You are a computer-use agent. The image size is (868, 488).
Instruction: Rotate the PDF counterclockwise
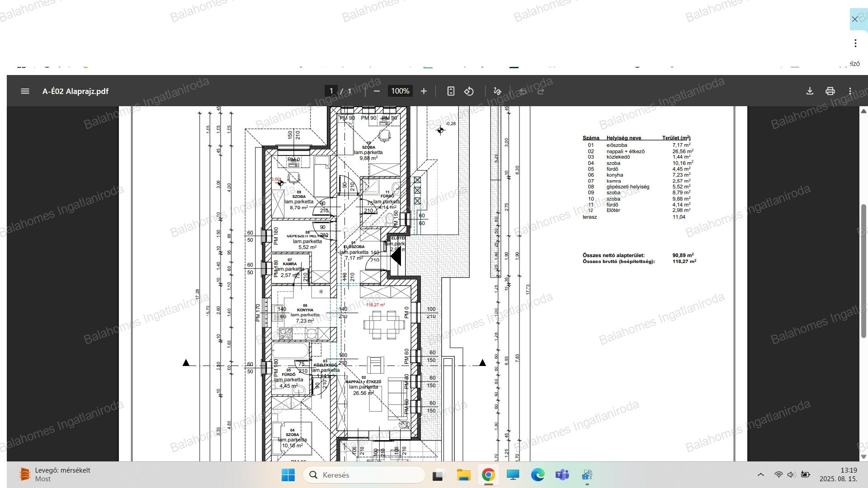click(469, 91)
